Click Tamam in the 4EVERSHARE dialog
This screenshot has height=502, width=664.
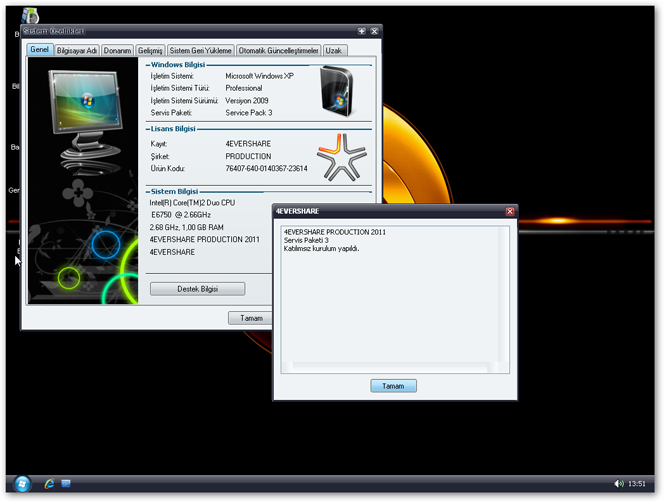(393, 386)
